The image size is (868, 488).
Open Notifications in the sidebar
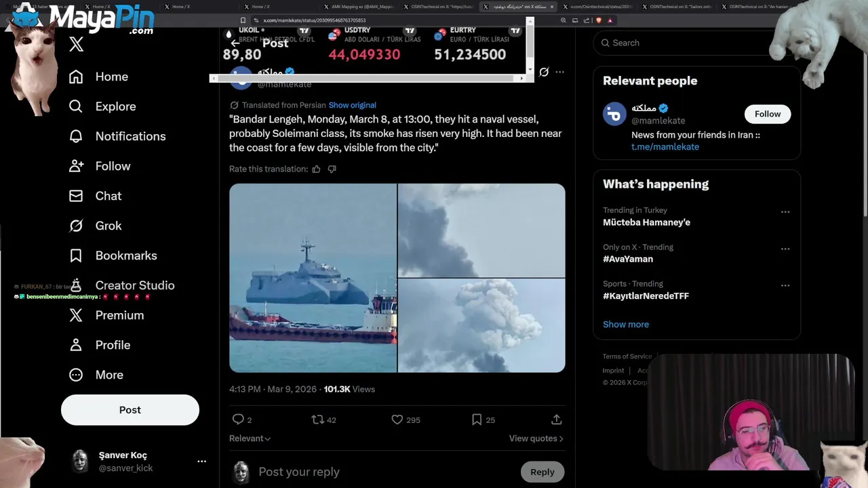click(117, 136)
